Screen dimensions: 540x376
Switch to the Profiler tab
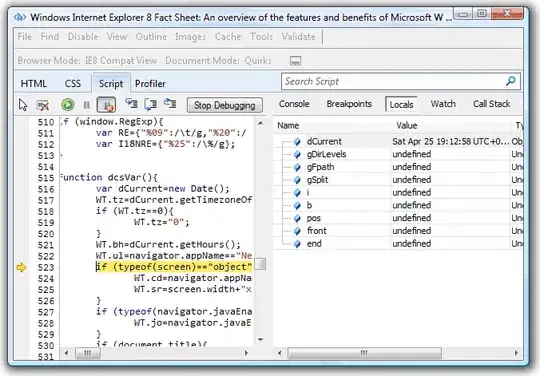point(150,84)
